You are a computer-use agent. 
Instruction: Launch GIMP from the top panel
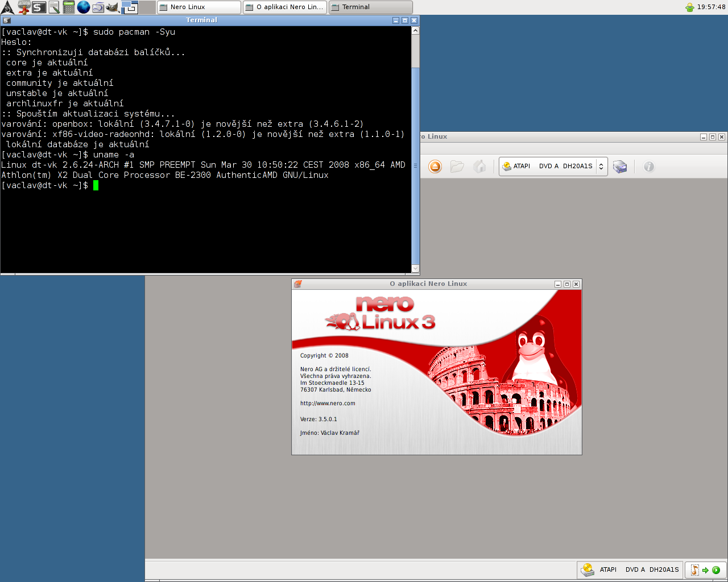point(113,7)
